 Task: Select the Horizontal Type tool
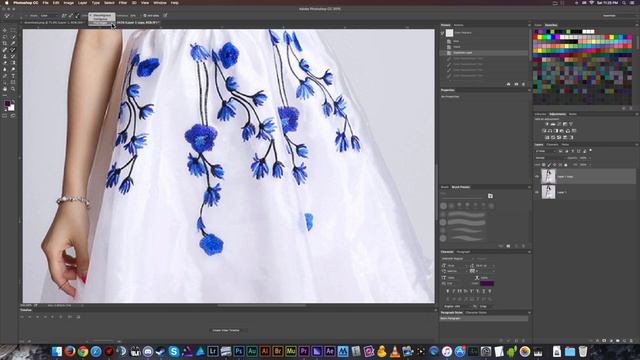(13, 76)
